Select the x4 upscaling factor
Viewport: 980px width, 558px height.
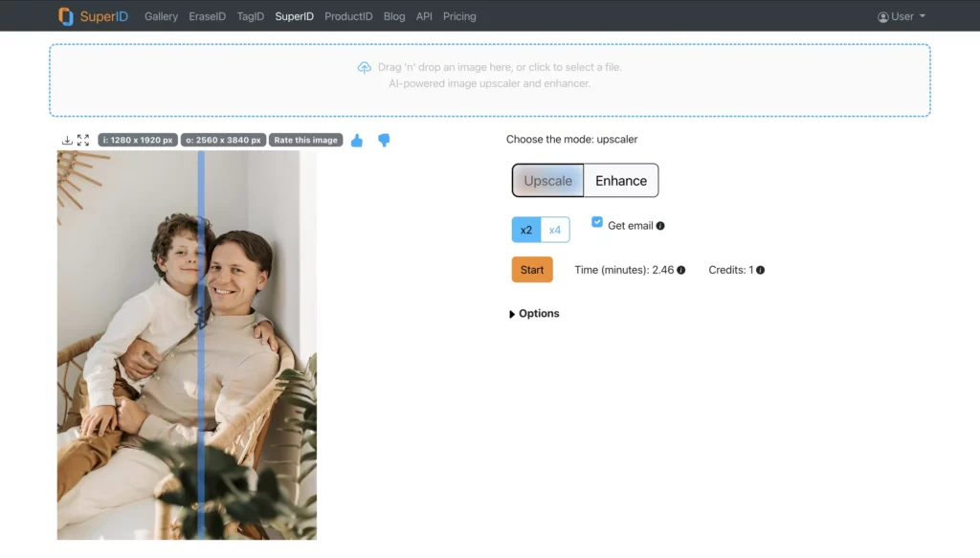pos(555,230)
